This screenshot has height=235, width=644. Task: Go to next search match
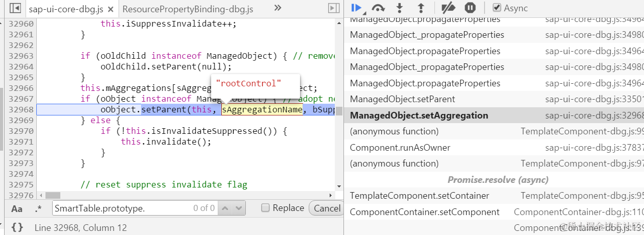click(239, 208)
